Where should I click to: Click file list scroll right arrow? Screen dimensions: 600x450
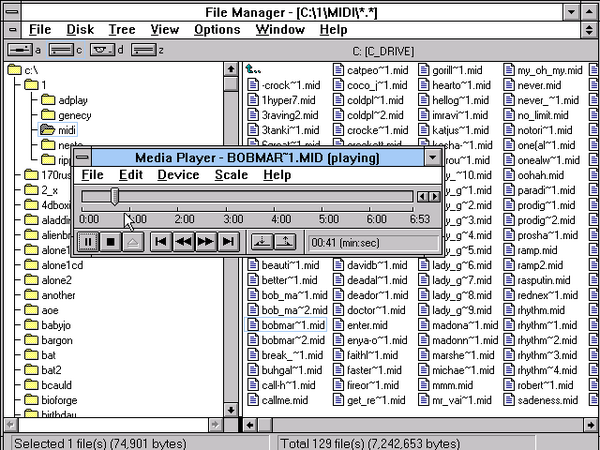click(x=591, y=425)
